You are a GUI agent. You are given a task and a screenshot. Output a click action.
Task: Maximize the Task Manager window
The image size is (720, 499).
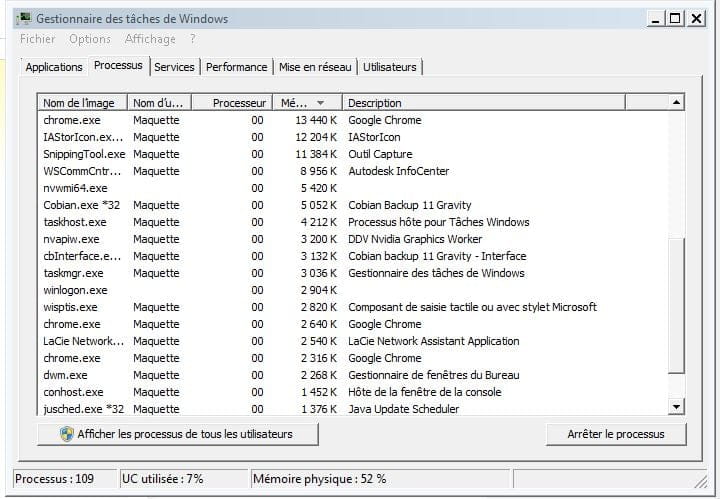coord(675,19)
